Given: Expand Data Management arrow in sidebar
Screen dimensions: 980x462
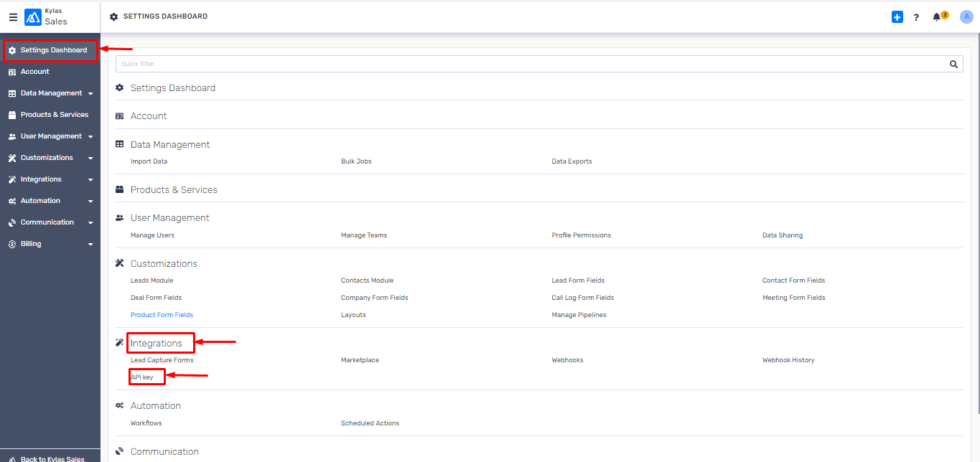Looking at the screenshot, I should click(90, 94).
